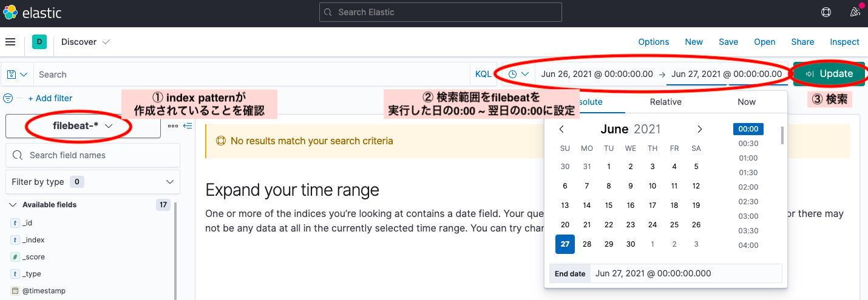The image size is (868, 300).
Task: Select the 01:30 time option
Action: [x=748, y=173]
